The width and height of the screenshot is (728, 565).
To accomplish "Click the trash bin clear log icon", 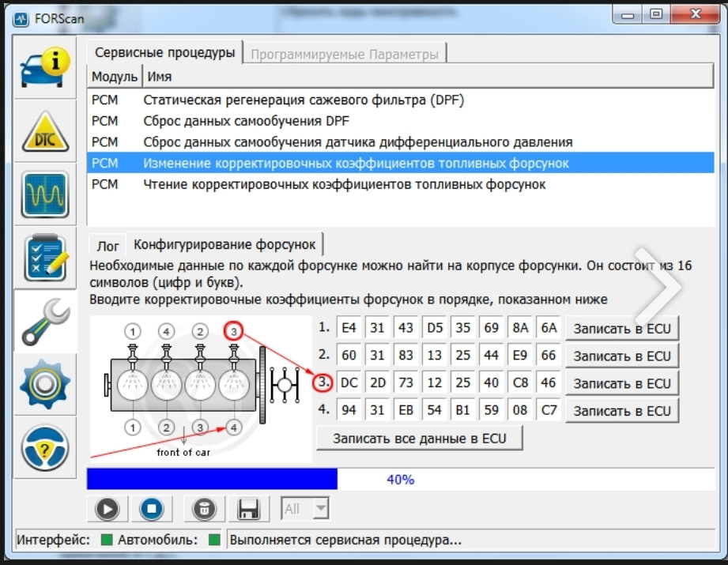I will pos(204,509).
